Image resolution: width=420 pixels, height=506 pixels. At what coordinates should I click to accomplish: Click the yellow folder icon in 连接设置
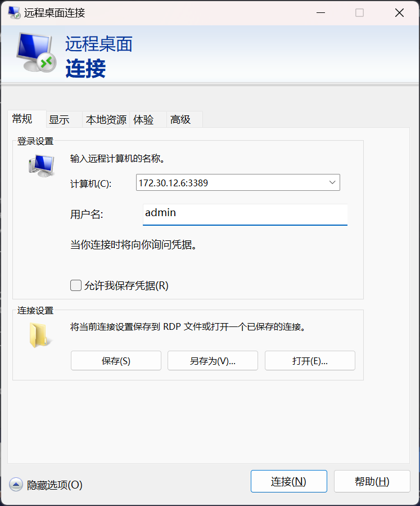tap(40, 335)
